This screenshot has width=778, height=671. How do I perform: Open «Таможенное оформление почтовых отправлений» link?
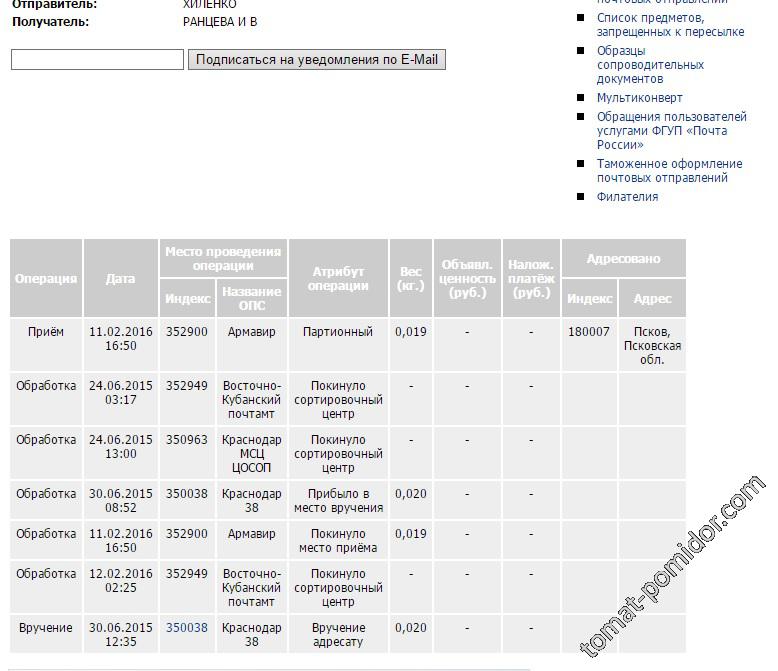pyautogui.click(x=669, y=171)
